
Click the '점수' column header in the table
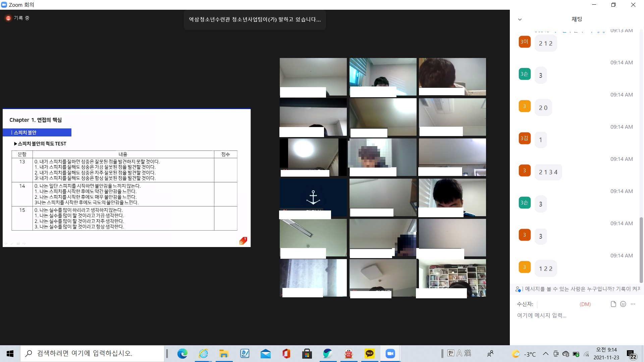click(x=225, y=155)
